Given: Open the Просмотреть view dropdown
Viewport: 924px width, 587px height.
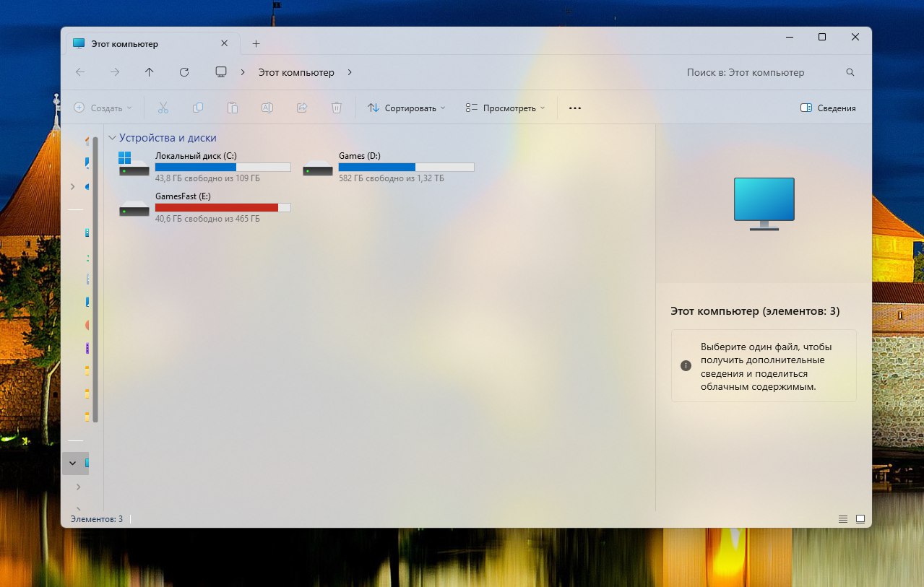Looking at the screenshot, I should click(x=505, y=108).
